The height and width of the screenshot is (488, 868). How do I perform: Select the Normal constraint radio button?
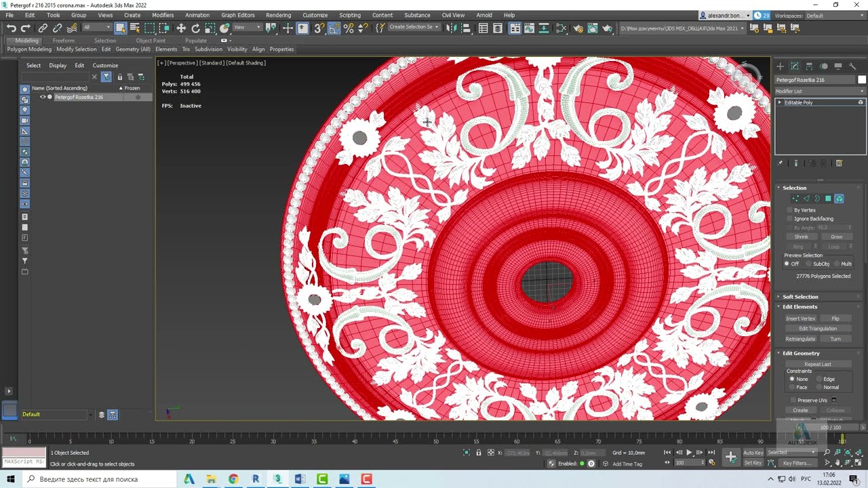tap(819, 387)
